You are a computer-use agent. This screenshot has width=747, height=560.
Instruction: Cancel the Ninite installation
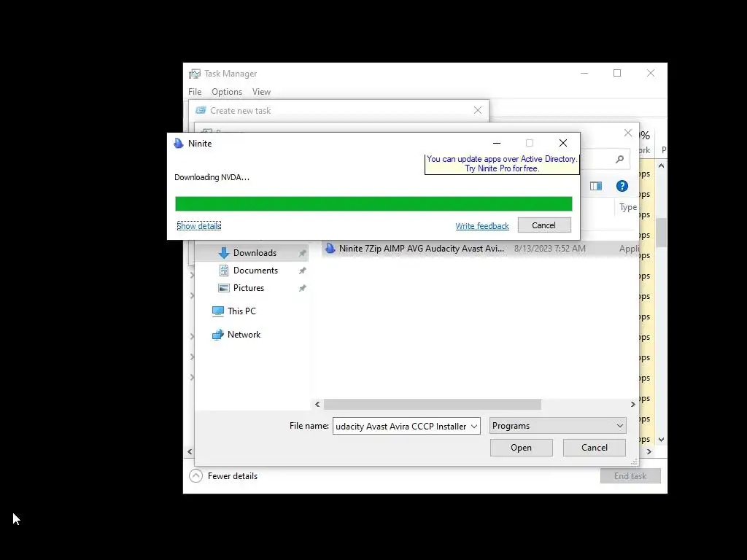coord(544,225)
